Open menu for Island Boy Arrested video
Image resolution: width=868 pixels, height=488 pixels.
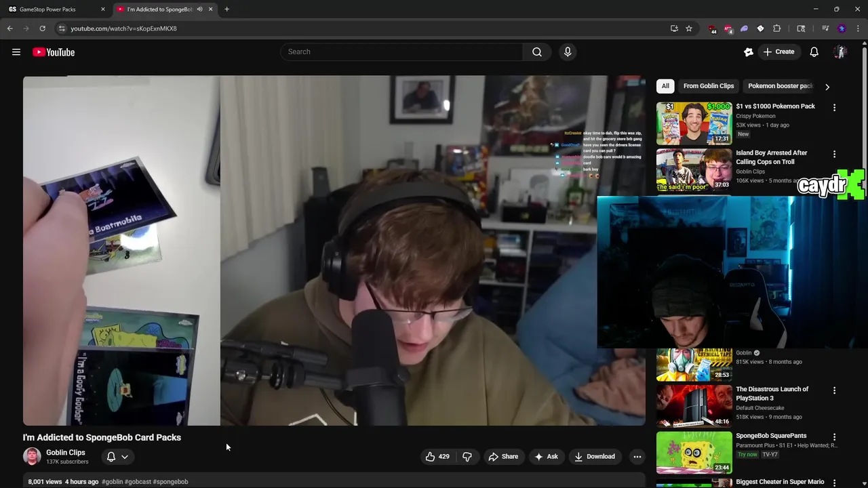[x=834, y=155]
